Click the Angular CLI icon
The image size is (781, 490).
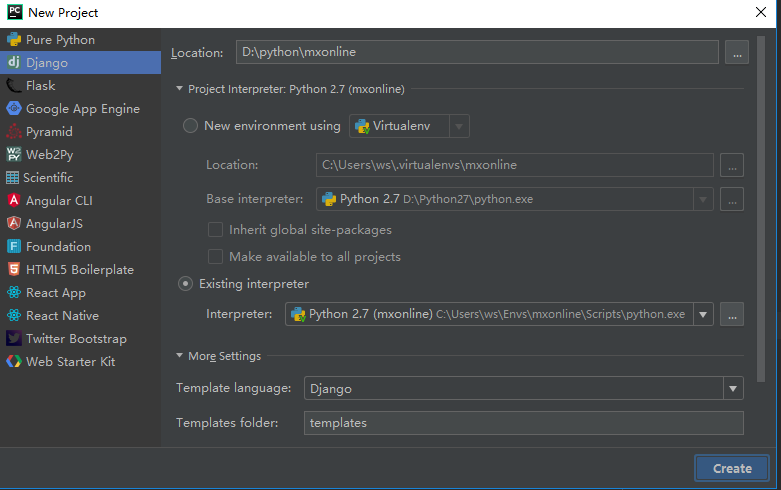(14, 200)
